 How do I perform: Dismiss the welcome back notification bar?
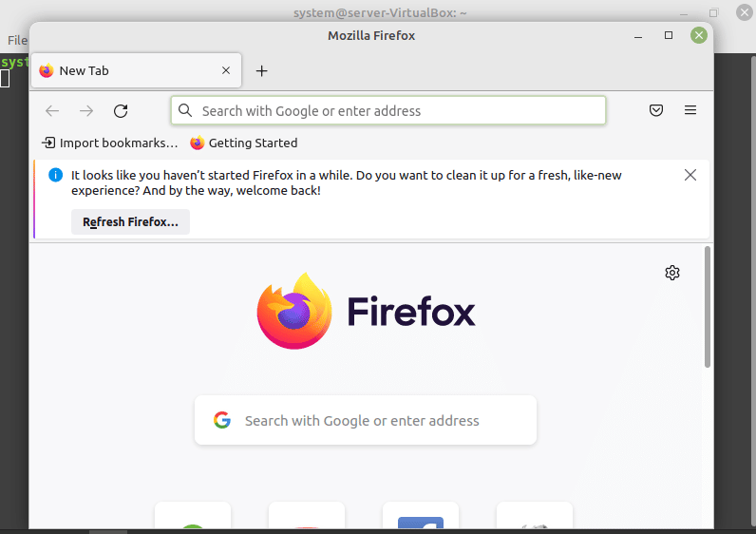click(x=690, y=175)
